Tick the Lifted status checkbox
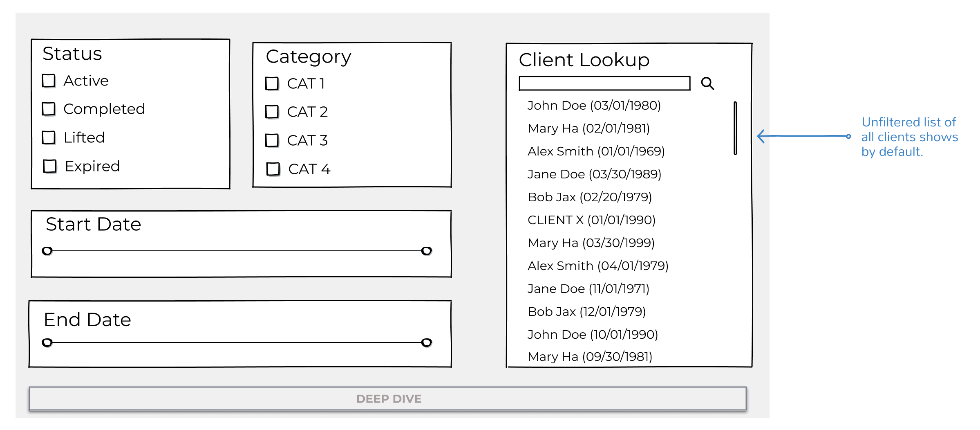 coord(49,137)
